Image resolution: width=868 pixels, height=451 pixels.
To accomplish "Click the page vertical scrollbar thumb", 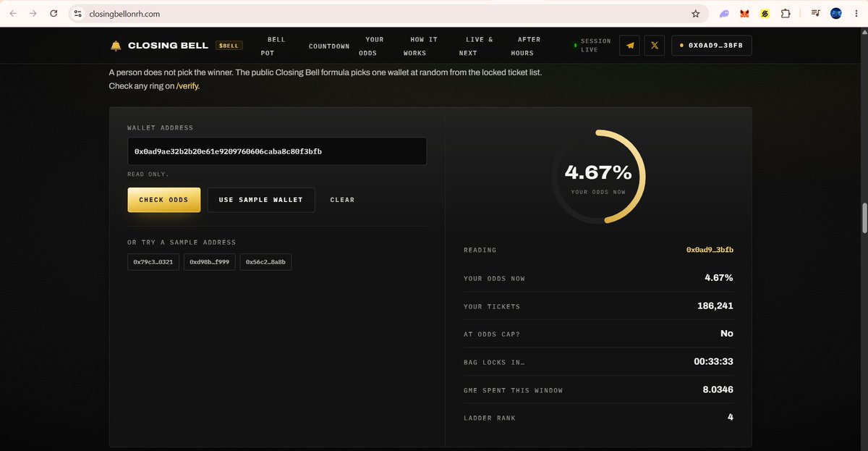I will point(864,218).
